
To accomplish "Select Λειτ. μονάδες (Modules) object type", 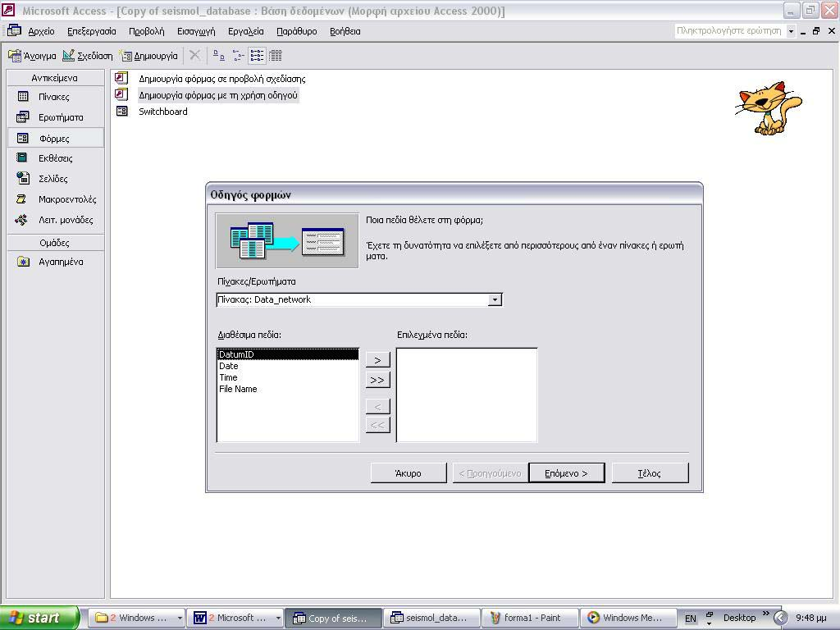I will 56,220.
